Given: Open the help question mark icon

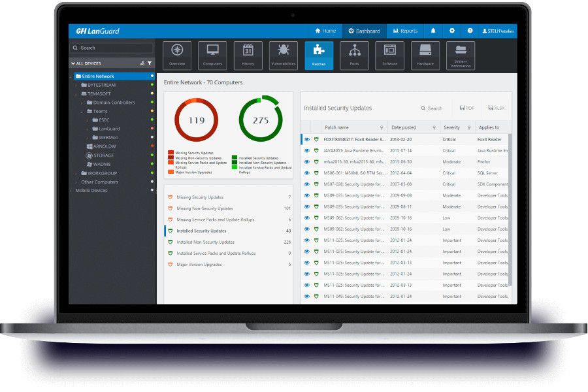Looking at the screenshot, I should point(470,31).
